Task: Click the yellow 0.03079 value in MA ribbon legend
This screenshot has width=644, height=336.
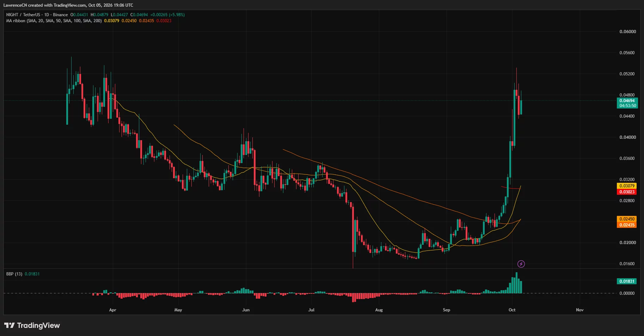Action: point(112,21)
